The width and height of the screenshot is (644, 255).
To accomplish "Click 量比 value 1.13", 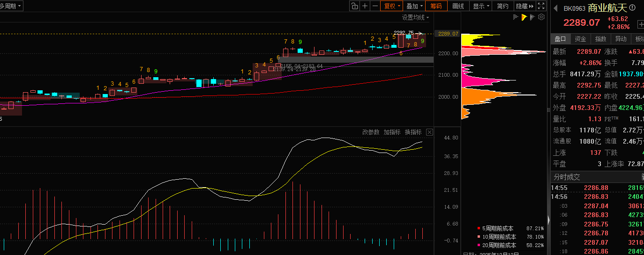I will tap(594, 119).
